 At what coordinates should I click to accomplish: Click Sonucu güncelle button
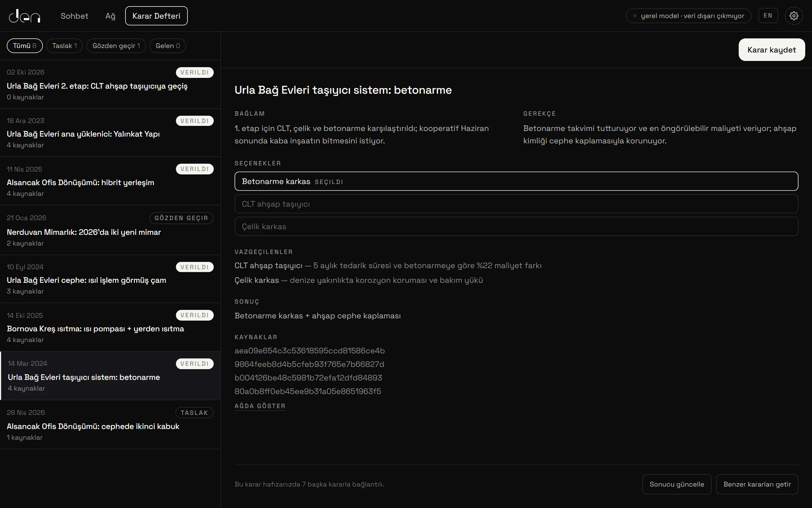click(677, 484)
